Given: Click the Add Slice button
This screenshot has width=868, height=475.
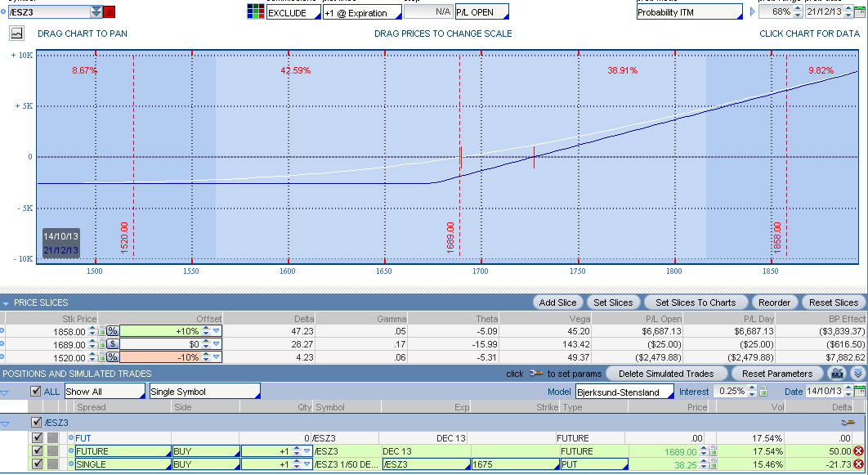Looking at the screenshot, I should [557, 302].
